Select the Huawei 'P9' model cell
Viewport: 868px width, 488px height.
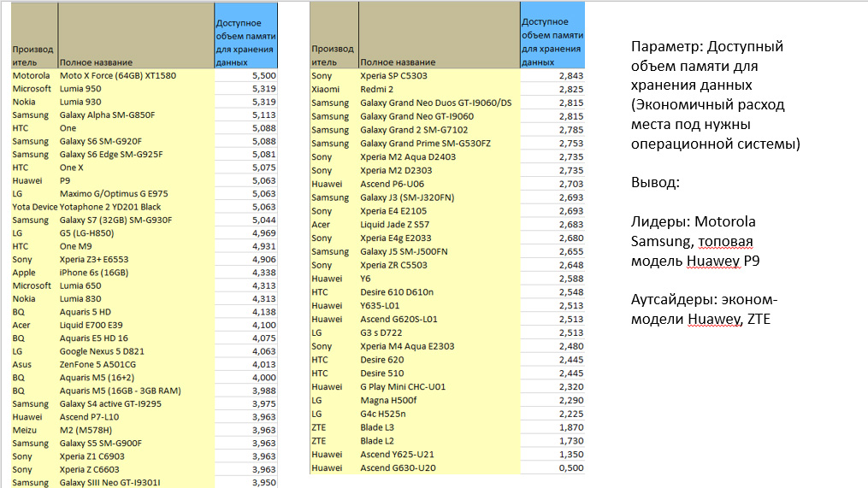coord(136,180)
